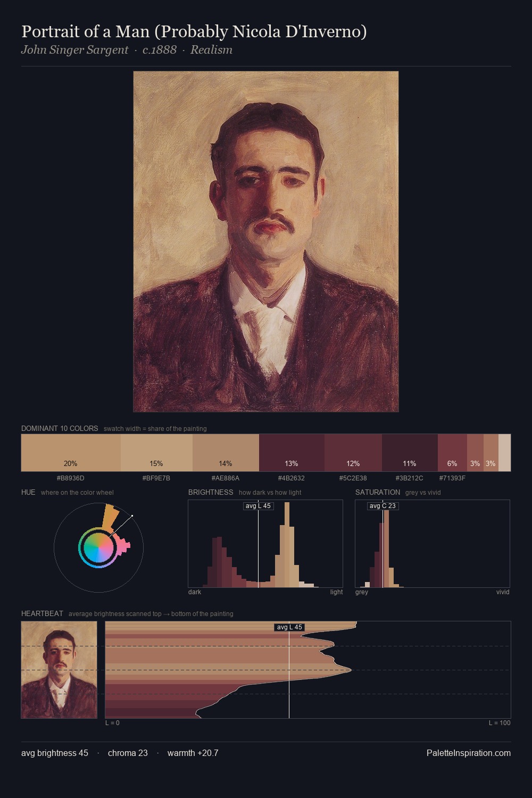Screen dimensions: 532x798
Task: Click the 'avg L 45' label in heartbeat chart
Action: click(289, 627)
